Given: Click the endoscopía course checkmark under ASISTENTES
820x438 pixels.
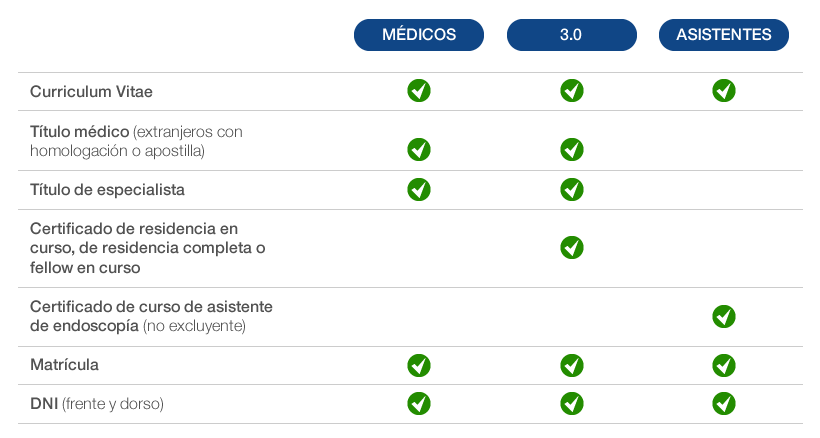Looking at the screenshot, I should 724,317.
